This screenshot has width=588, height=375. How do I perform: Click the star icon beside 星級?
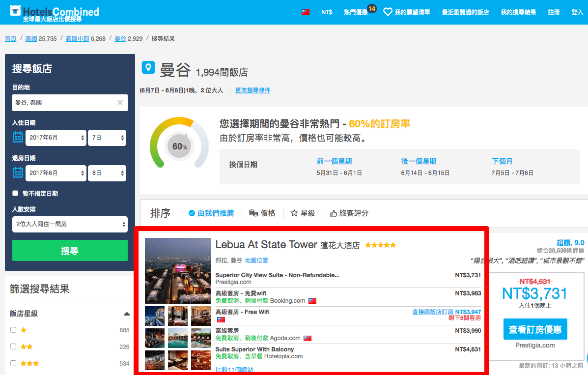click(x=294, y=213)
